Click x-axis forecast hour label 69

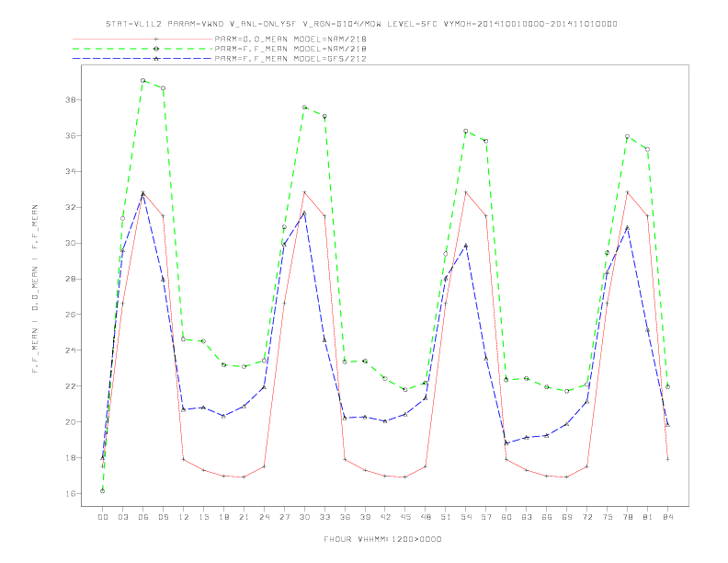coord(567,517)
